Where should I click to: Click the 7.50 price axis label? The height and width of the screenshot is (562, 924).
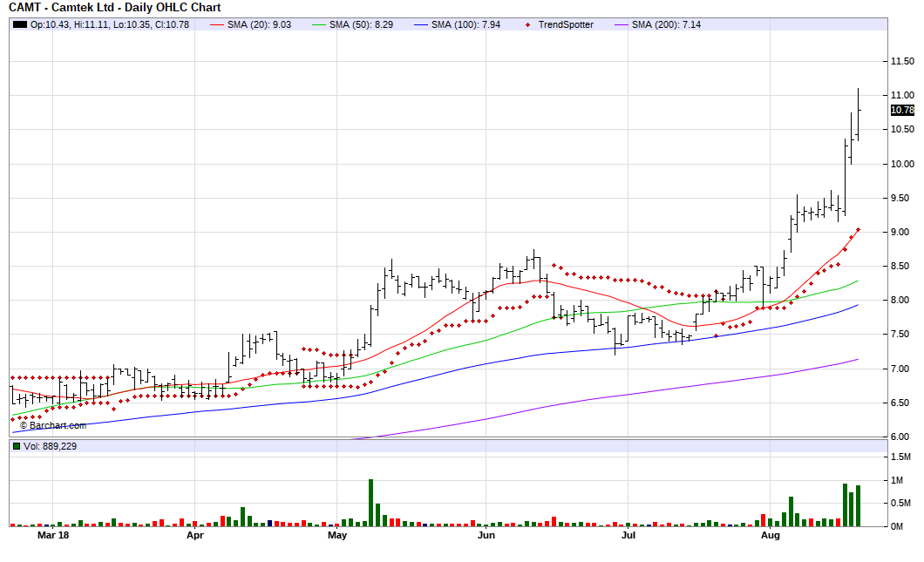pos(900,335)
